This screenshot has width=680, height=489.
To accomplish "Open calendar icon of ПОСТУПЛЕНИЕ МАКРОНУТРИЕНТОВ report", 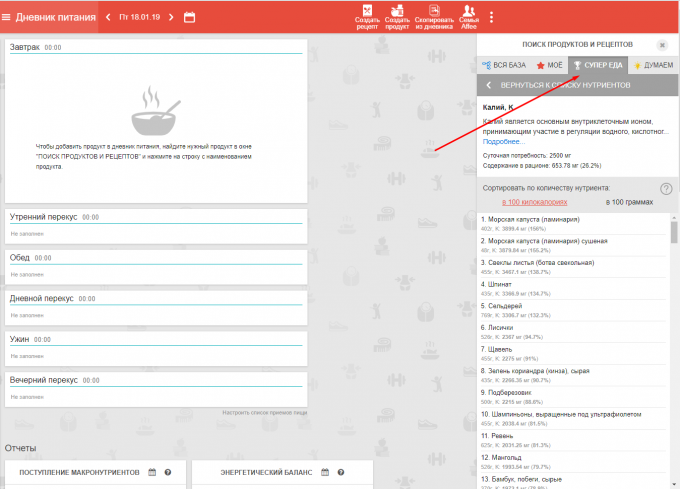I will pyautogui.click(x=153, y=472).
